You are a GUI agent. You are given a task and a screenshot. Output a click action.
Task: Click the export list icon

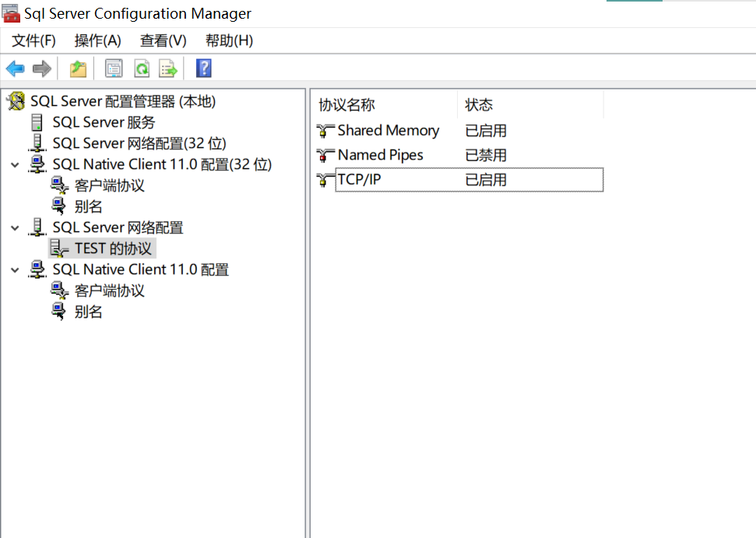(x=168, y=69)
